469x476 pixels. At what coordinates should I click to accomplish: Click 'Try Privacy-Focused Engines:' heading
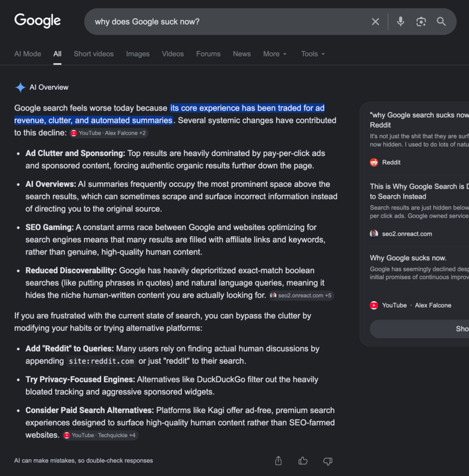[x=80, y=380]
